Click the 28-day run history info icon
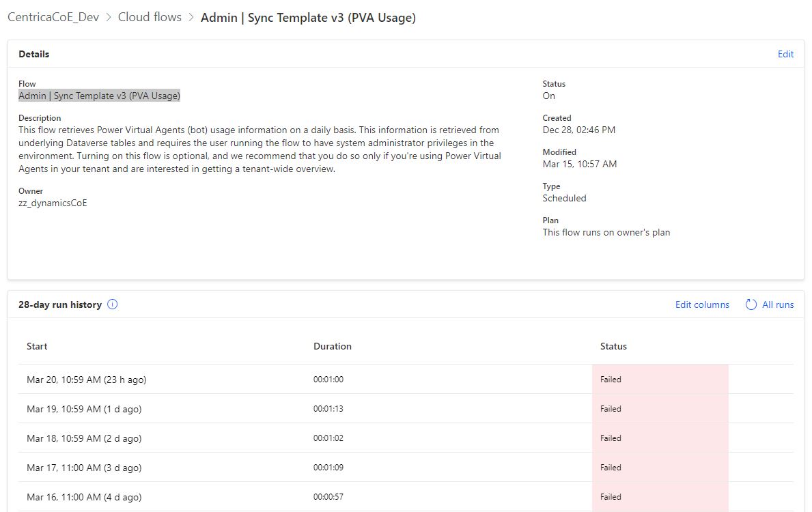812x512 pixels. (113, 304)
